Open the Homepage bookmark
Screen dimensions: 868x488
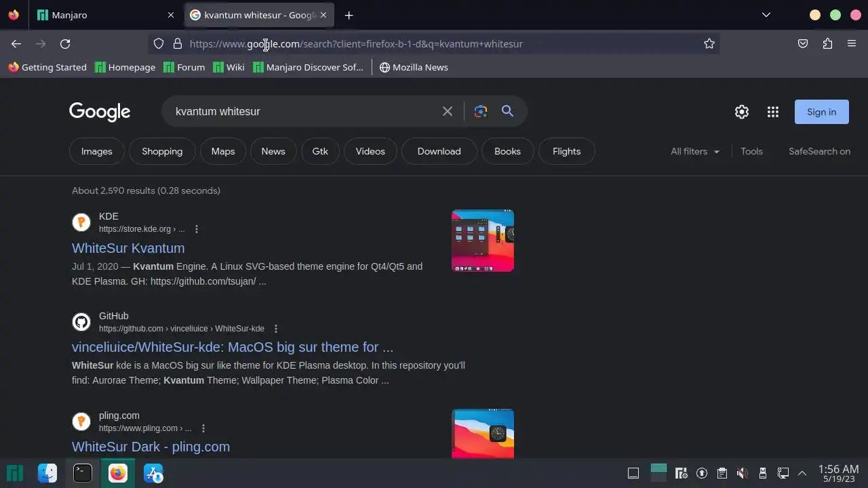(x=125, y=67)
